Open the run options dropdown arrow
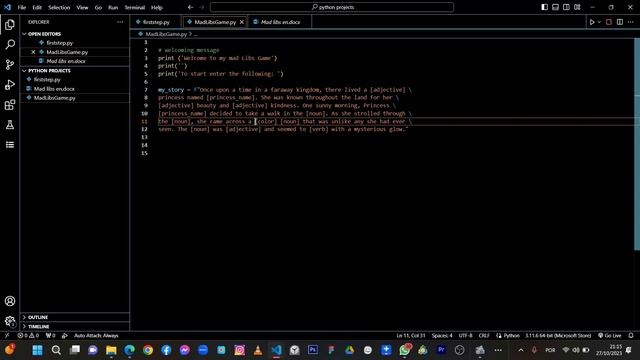The width and height of the screenshot is (640, 360). 599,22
